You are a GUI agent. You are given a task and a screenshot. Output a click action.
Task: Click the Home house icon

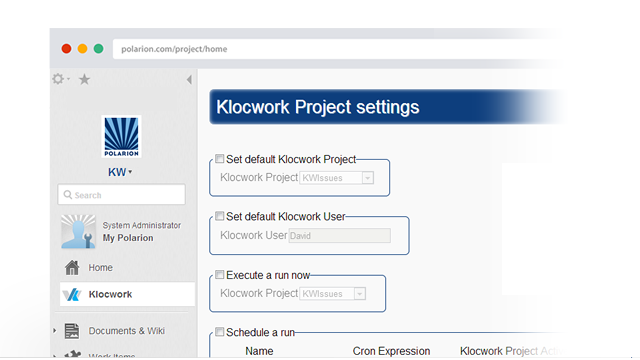[x=72, y=268]
